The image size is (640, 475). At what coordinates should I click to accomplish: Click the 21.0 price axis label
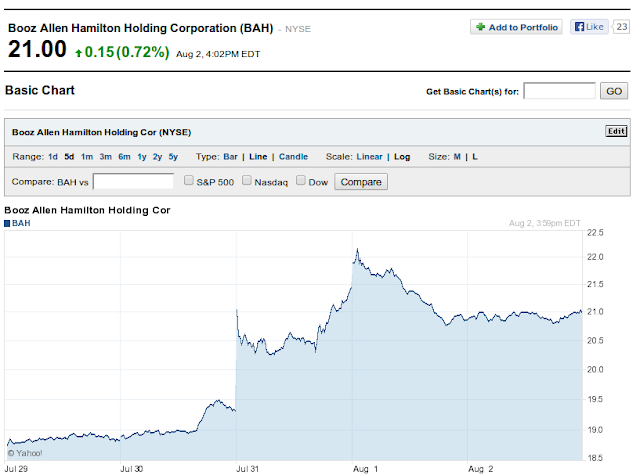click(595, 312)
